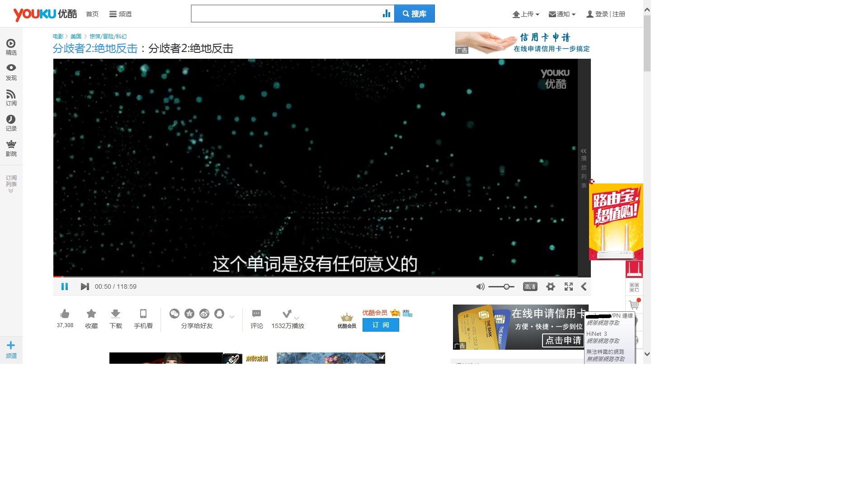Pause the video playback
Viewport: 868px width, 488px height.
65,286
